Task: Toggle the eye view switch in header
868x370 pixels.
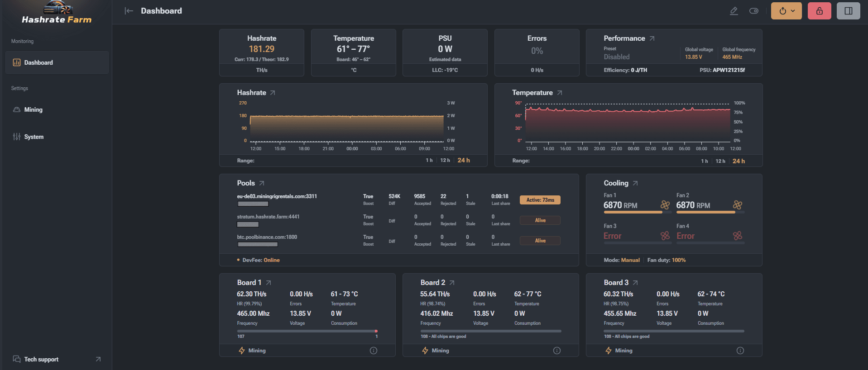Action: pyautogui.click(x=754, y=11)
